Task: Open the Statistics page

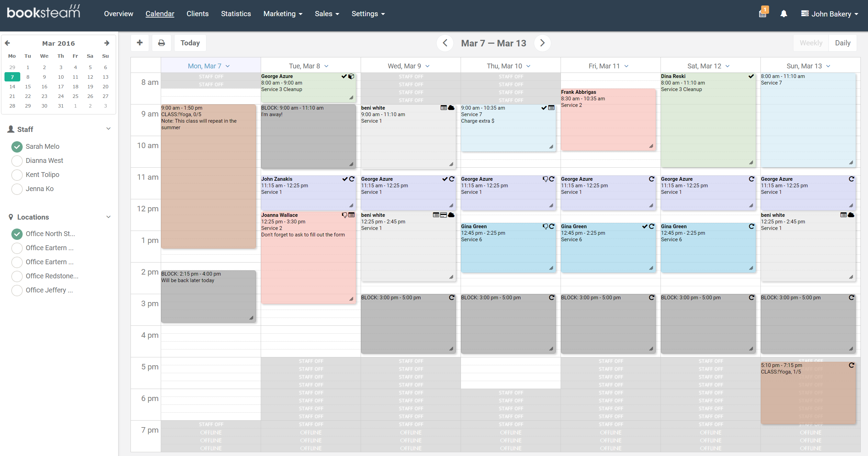Action: tap(236, 14)
